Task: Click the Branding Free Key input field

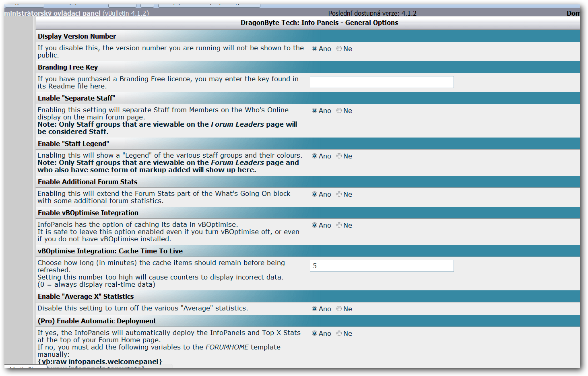Action: click(382, 82)
